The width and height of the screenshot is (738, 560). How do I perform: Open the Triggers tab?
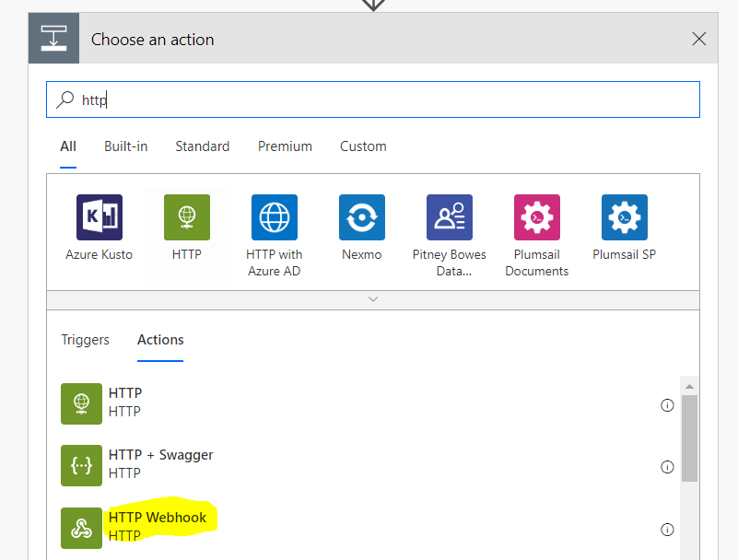coord(85,340)
